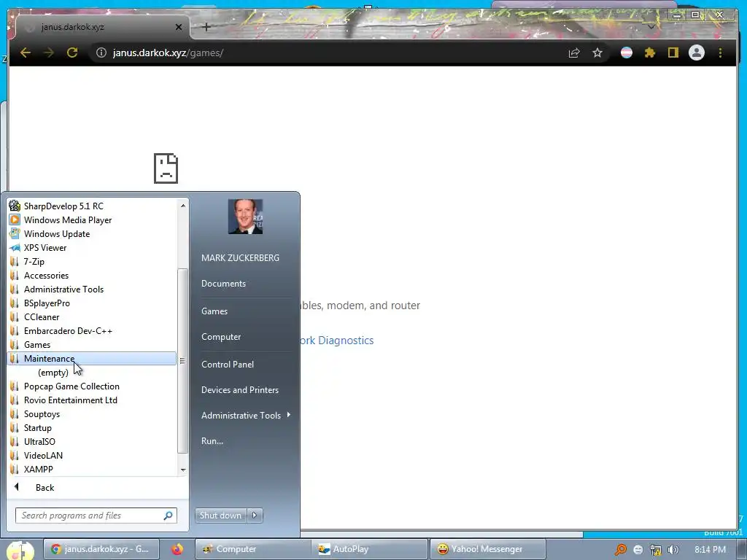Open a new Chrome tab
The width and height of the screenshot is (747, 560).
(x=206, y=27)
